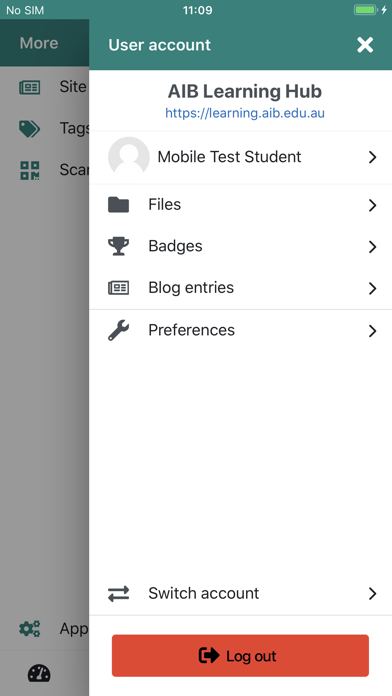The image size is (392, 696).
Task: Tap the dimmed QR code scan icon
Action: [30, 170]
